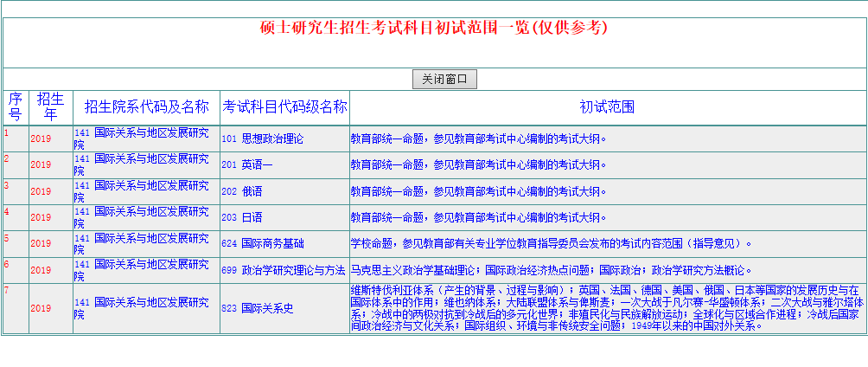Select the 招生年 column header
The width and height of the screenshot is (868, 367).
point(51,107)
